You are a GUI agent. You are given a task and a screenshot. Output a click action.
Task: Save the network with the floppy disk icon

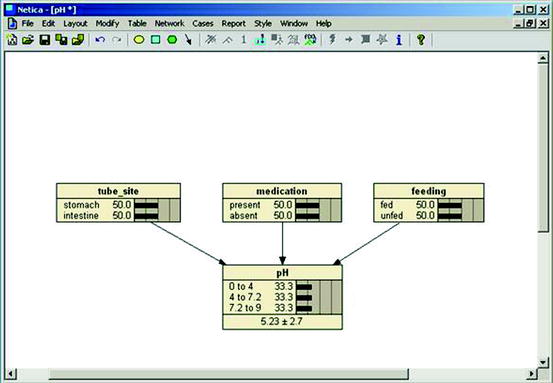pos(45,40)
